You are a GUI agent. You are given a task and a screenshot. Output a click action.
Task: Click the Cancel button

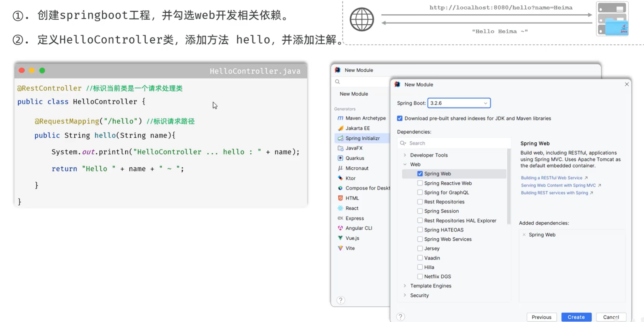point(611,317)
